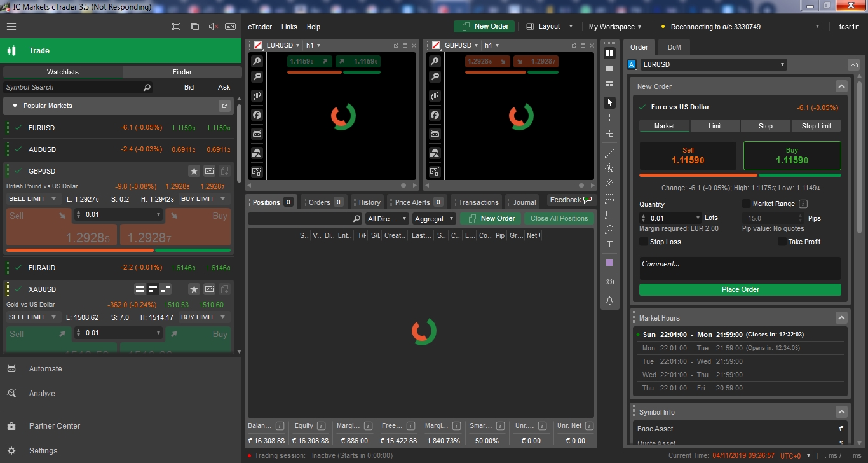Select the cursor pointer tool

coord(610,102)
